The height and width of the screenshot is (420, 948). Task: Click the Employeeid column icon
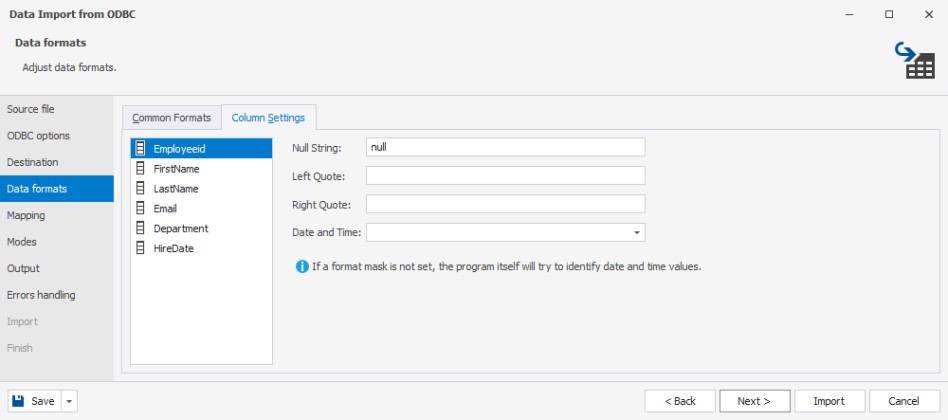[141, 148]
